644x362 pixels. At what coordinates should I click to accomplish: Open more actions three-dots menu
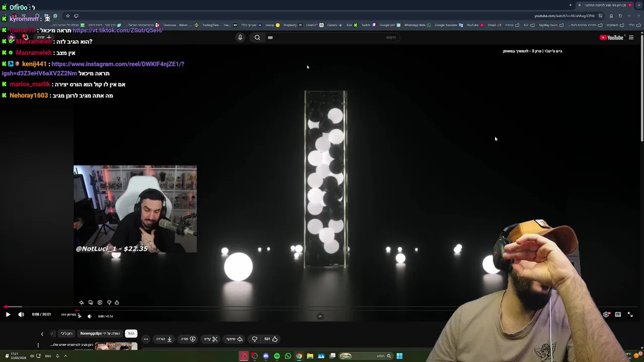pyautogui.click(x=146, y=339)
